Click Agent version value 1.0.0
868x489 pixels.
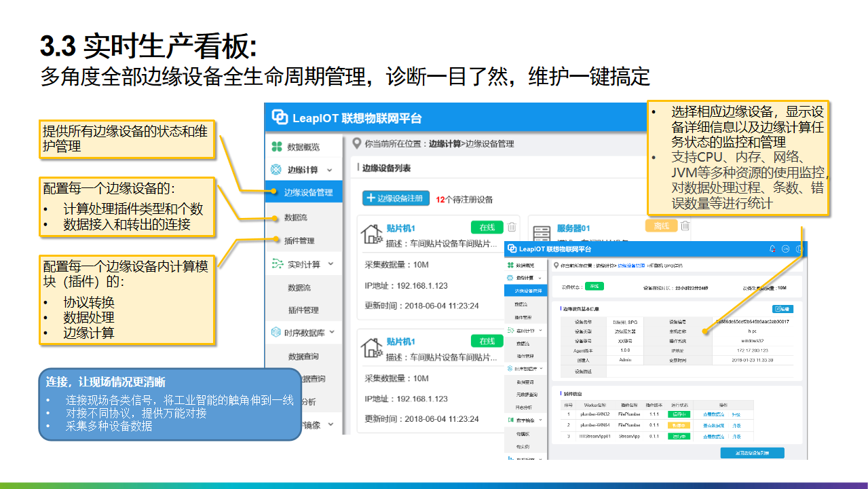point(625,350)
